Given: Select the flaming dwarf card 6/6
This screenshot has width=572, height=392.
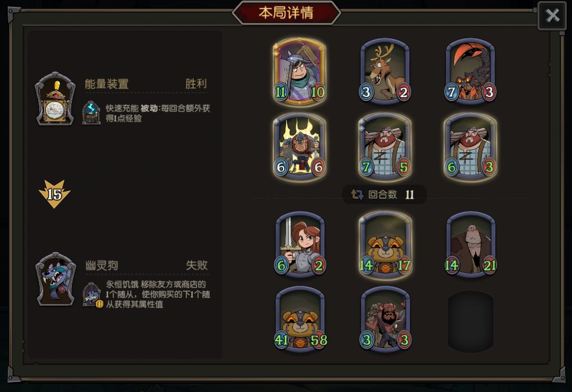Looking at the screenshot, I should click(x=299, y=147).
